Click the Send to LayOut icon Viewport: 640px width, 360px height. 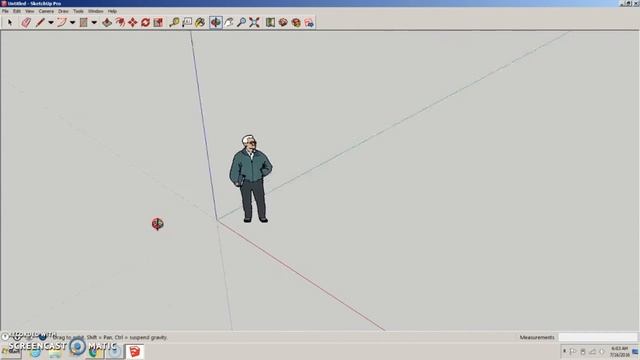[309, 22]
